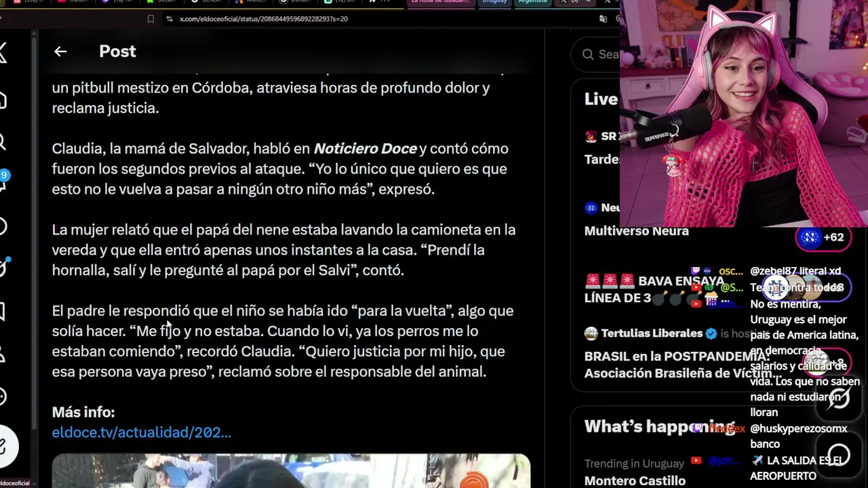Open the More circle icon in sidebar

(3, 396)
